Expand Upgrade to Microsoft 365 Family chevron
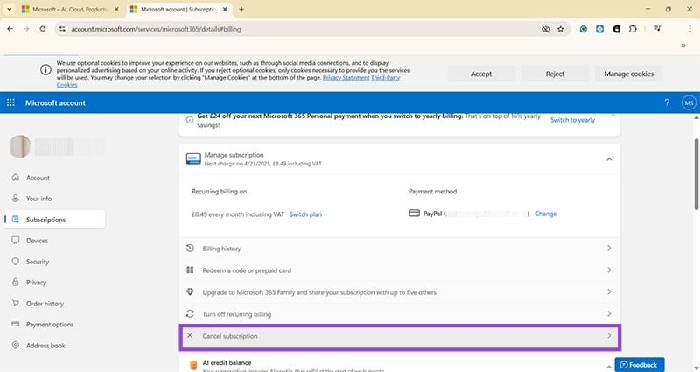 [x=609, y=292]
